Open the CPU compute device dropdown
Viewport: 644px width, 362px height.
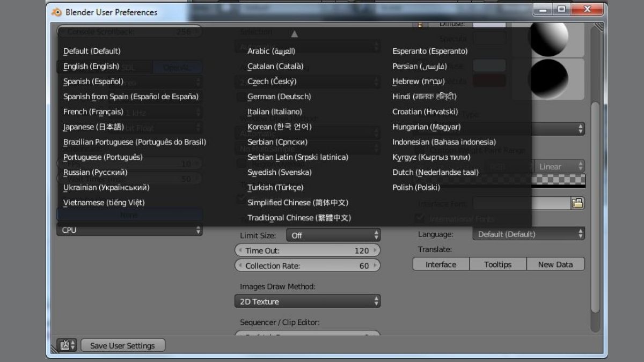pos(129,230)
